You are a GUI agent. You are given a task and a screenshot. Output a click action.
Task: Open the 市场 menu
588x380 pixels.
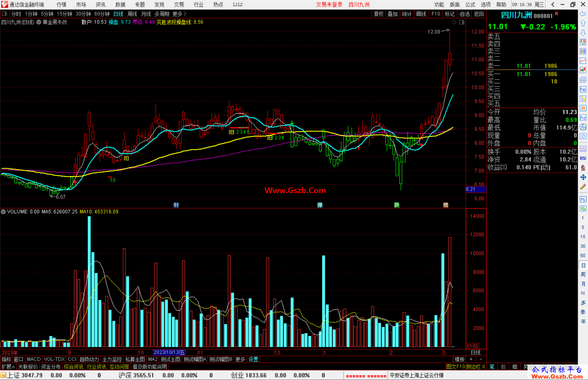point(81,5)
